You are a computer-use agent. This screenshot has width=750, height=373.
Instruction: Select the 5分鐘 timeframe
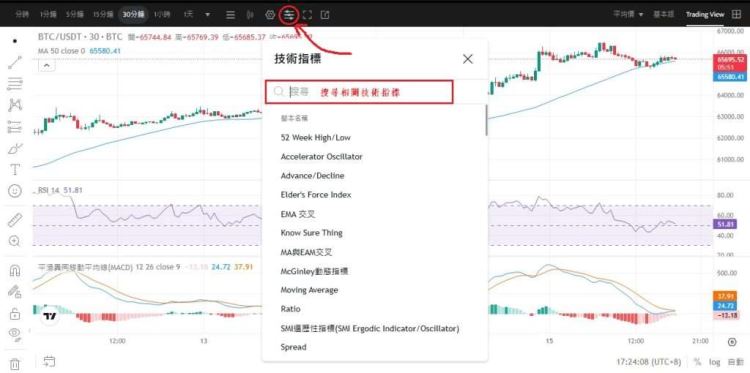[x=74, y=14]
